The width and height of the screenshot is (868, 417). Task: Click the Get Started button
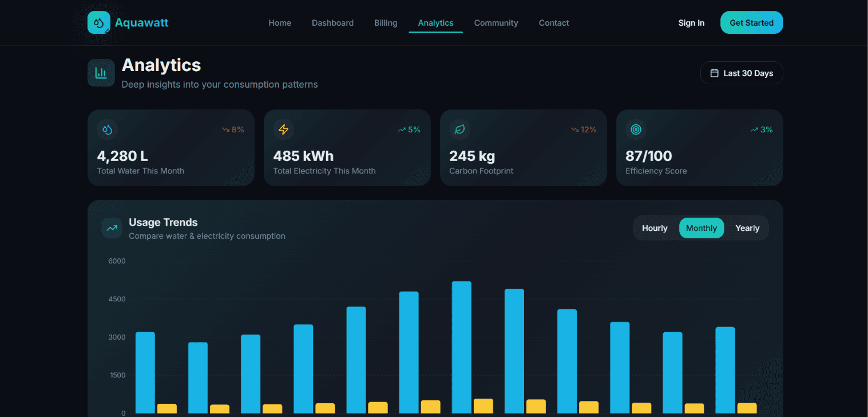pos(751,22)
